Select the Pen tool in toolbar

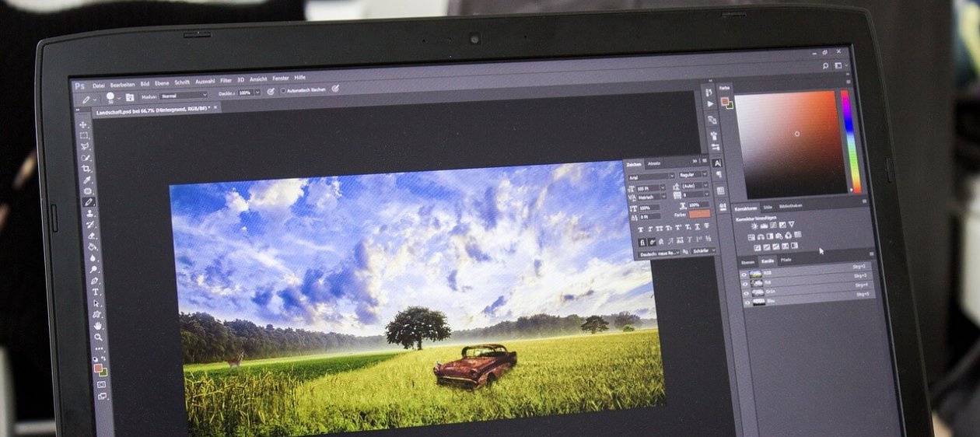click(95, 280)
